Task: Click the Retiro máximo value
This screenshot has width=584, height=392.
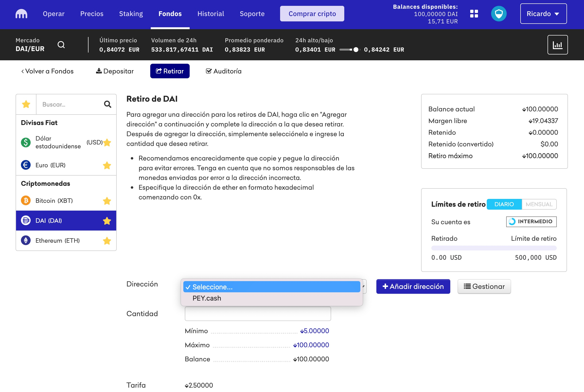Action: point(540,156)
